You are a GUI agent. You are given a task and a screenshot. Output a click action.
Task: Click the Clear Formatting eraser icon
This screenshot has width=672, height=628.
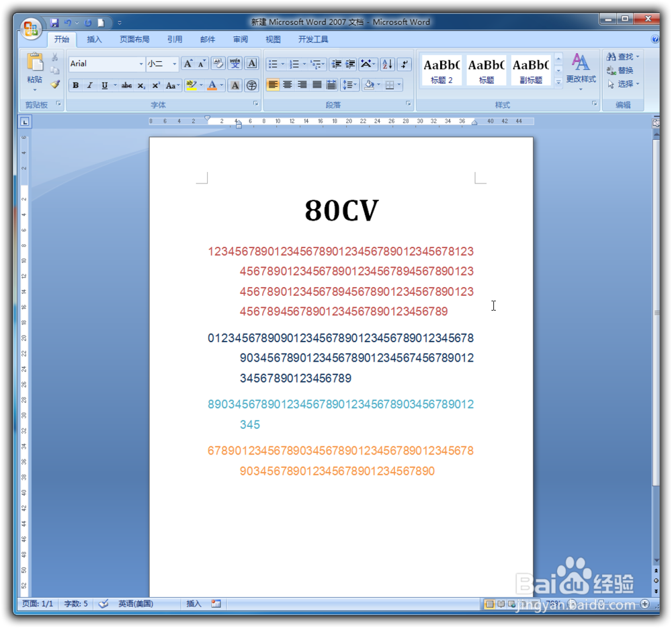point(218,64)
